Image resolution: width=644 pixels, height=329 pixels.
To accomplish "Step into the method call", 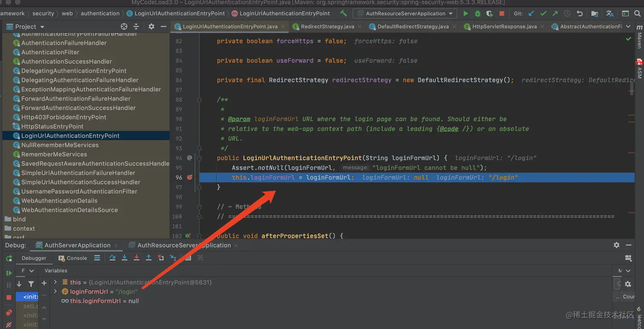I will [124, 258].
